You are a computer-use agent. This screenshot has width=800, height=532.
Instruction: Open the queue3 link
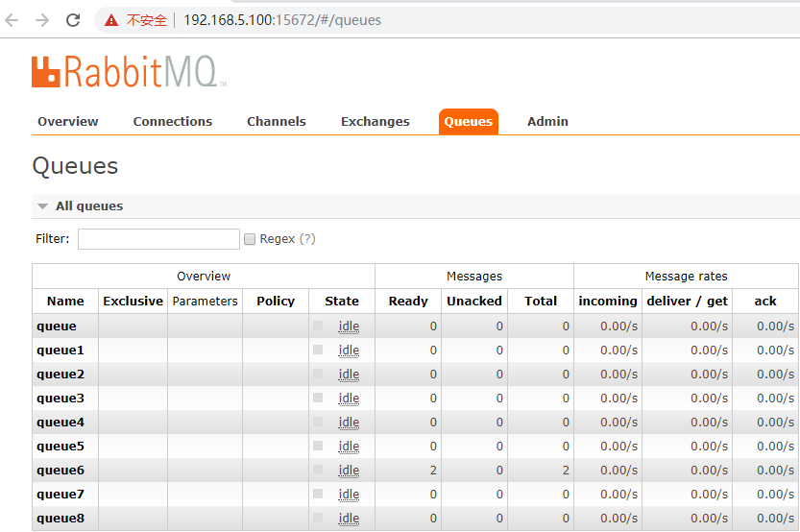click(61, 399)
